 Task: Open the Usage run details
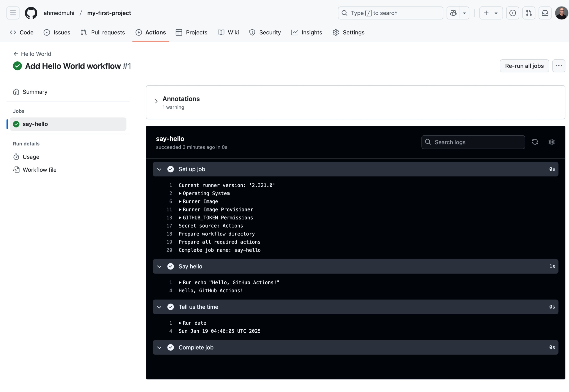[x=68, y=157]
